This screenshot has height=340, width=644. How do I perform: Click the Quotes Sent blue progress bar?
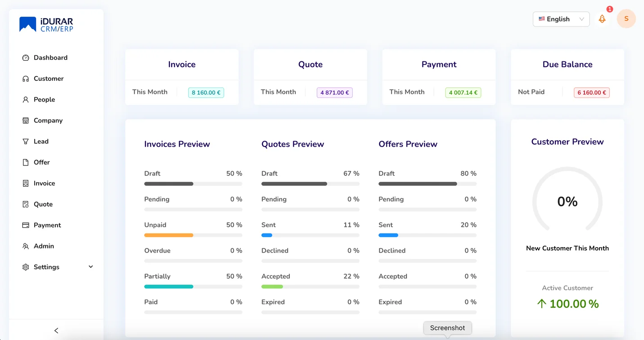(x=310, y=235)
